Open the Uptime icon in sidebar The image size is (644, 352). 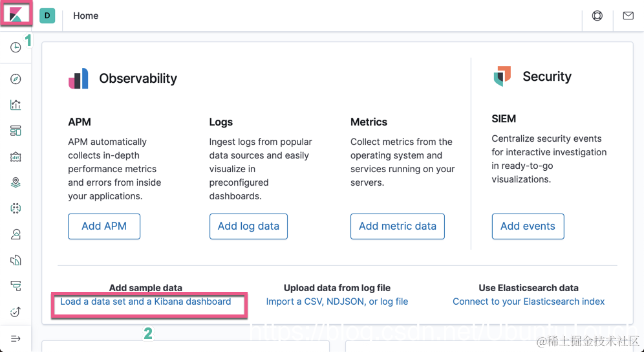coord(16,312)
